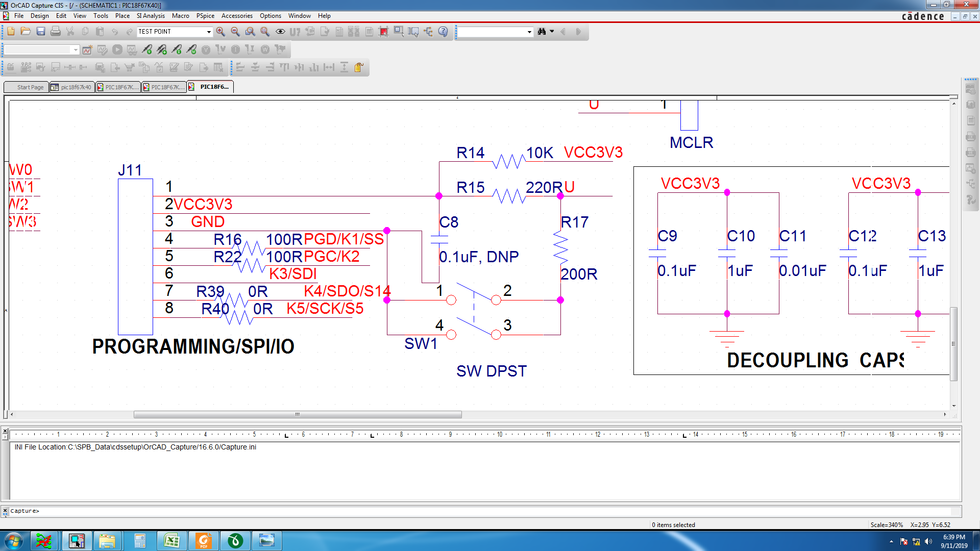Open the File menu

(x=19, y=16)
